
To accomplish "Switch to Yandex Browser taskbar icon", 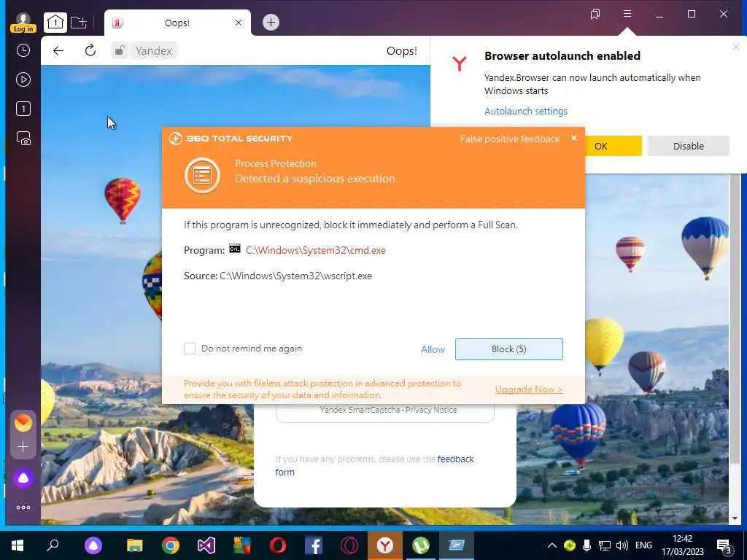I will point(385,545).
